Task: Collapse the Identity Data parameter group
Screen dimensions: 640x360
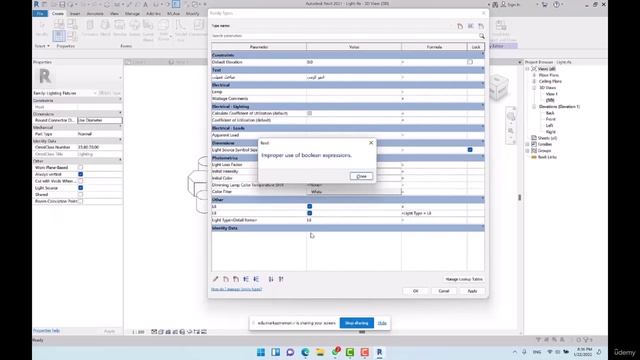Action: pos(482,228)
